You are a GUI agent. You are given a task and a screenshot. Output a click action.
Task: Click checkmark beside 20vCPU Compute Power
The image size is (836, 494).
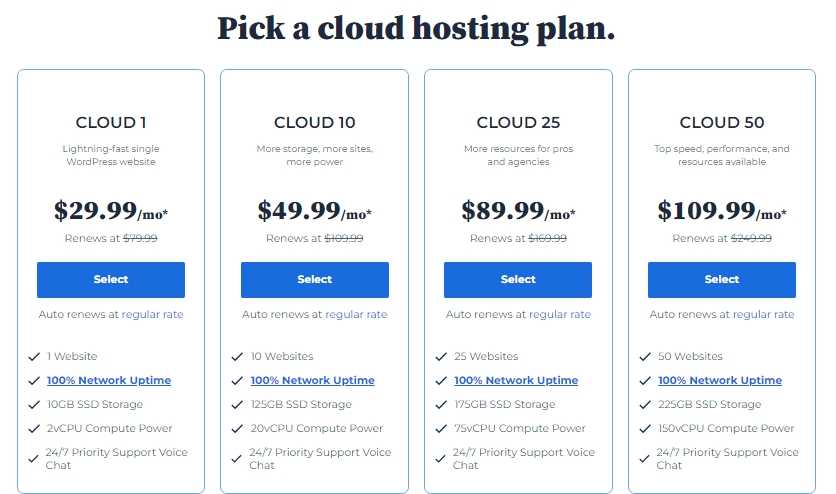[237, 428]
